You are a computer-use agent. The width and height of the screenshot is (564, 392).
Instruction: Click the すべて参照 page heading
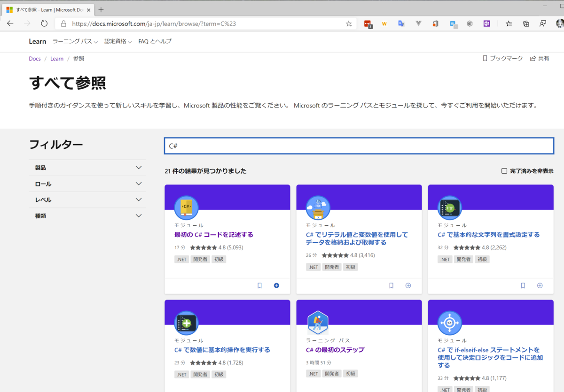point(67,83)
